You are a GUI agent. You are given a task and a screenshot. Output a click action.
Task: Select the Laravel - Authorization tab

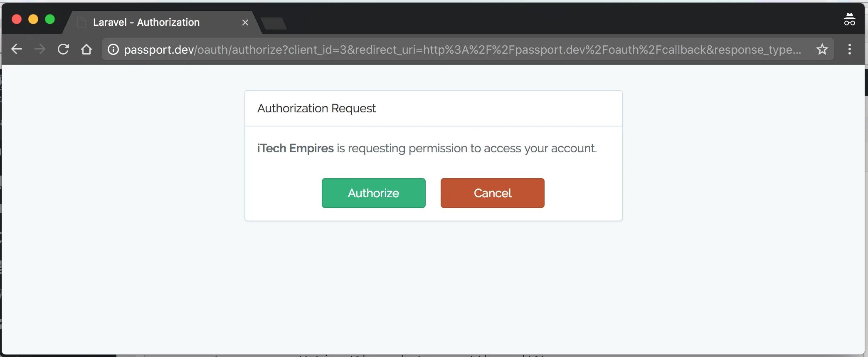[x=162, y=22]
